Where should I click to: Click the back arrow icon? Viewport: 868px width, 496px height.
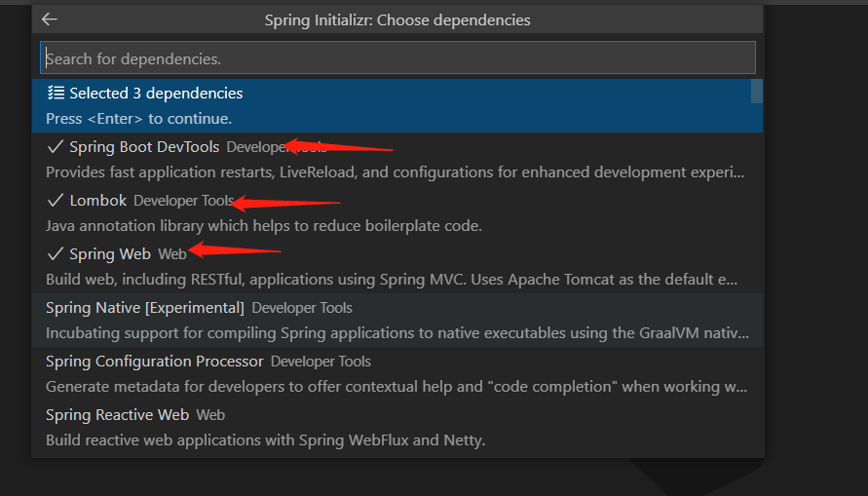50,19
